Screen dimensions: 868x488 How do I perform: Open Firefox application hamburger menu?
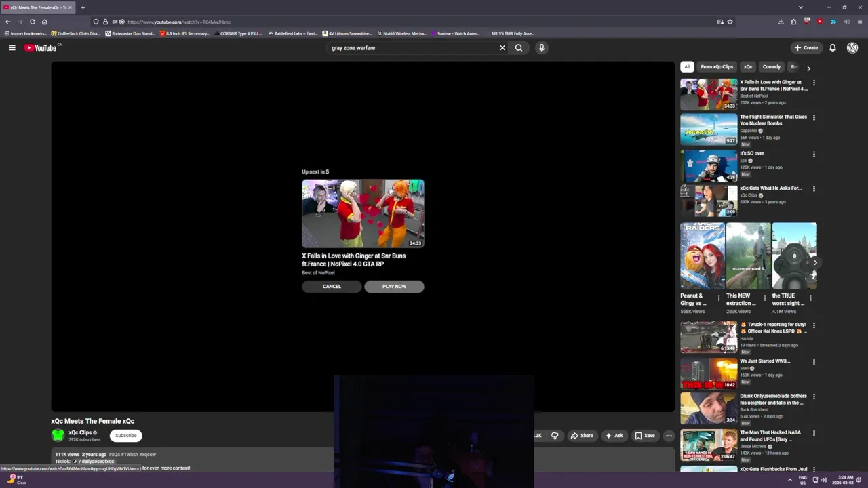860,22
